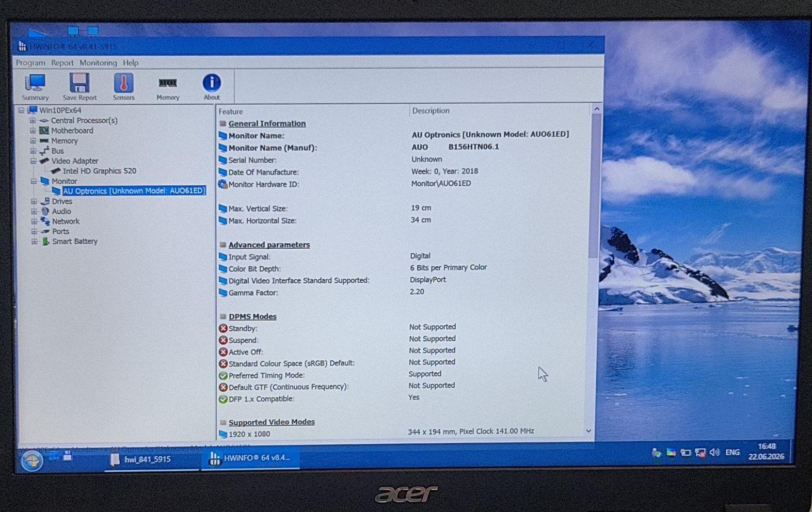812x512 pixels.
Task: Open the Monitoring menu
Action: 98,62
